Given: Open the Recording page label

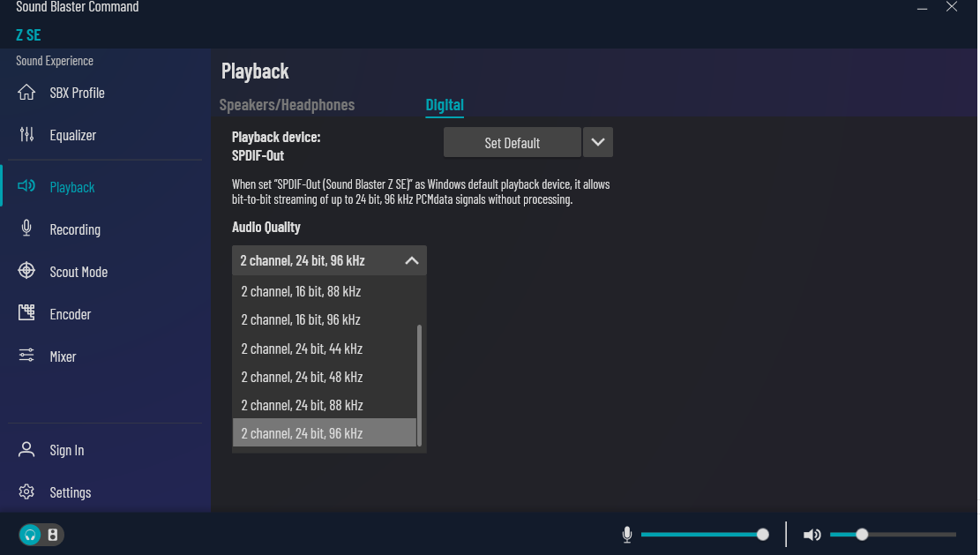Looking at the screenshot, I should (75, 229).
